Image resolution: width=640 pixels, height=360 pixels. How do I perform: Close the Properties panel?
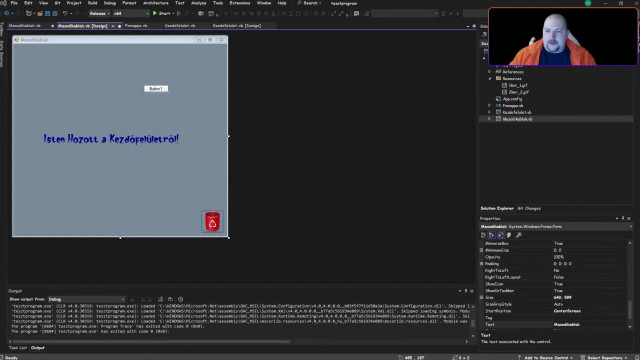click(629, 218)
